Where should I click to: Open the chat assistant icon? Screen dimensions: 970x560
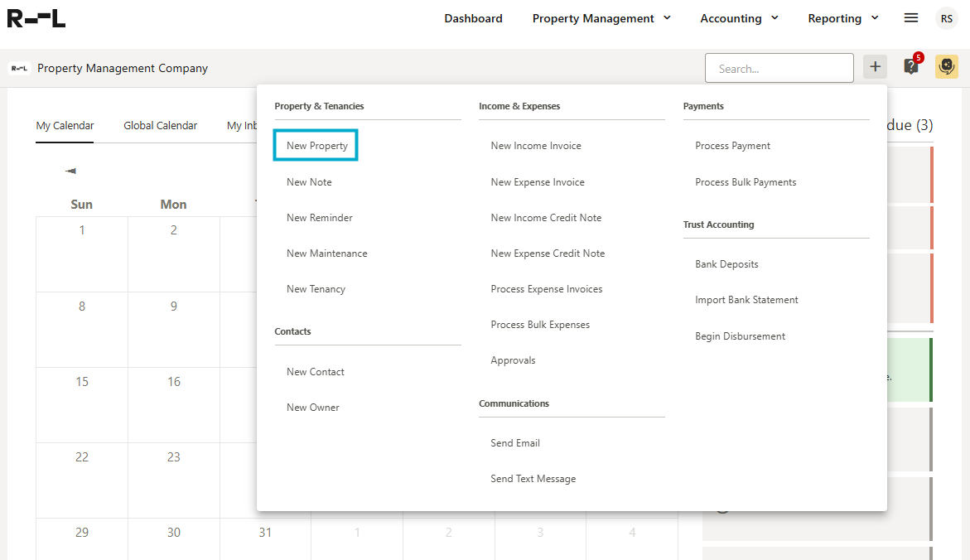point(947,67)
